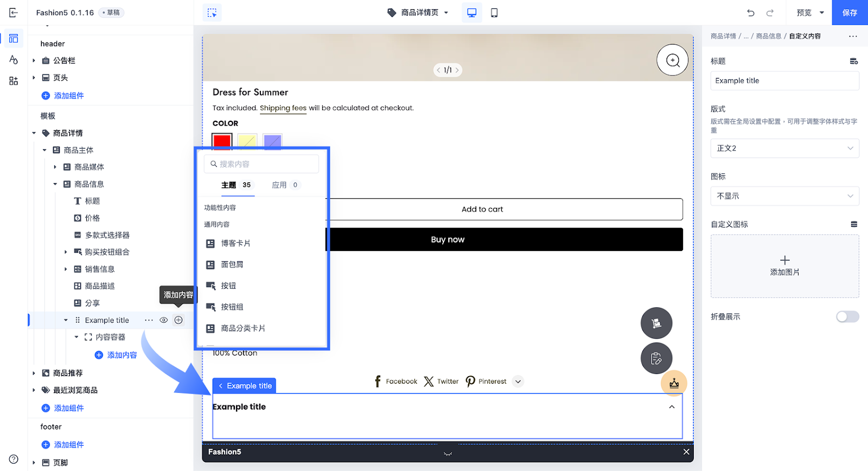Image resolution: width=868 pixels, height=471 pixels.
Task: Expand the 公告栏 tree item
Action: pyautogui.click(x=34, y=61)
